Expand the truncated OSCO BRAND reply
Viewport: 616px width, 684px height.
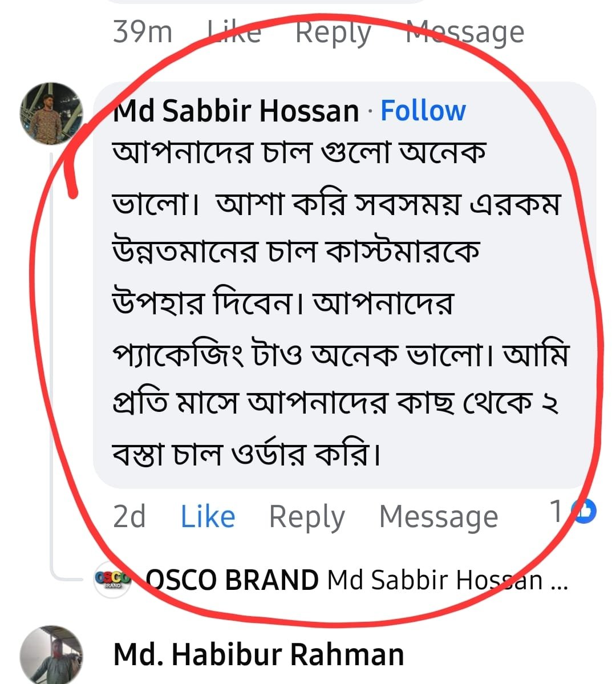[x=560, y=581]
